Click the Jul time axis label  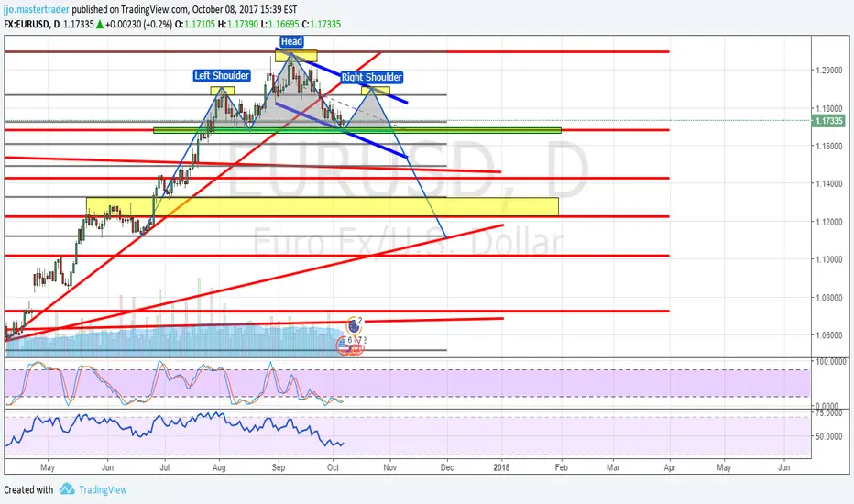[x=165, y=467]
